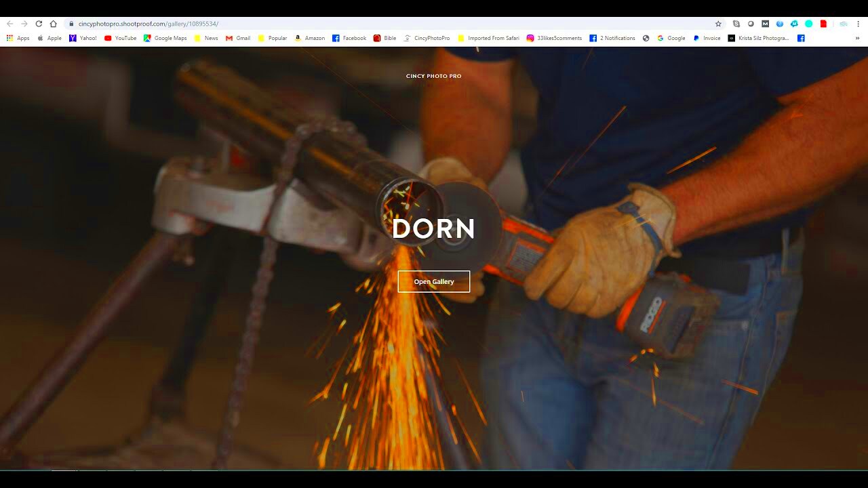Bookmark this page with the star icon

click(x=718, y=24)
